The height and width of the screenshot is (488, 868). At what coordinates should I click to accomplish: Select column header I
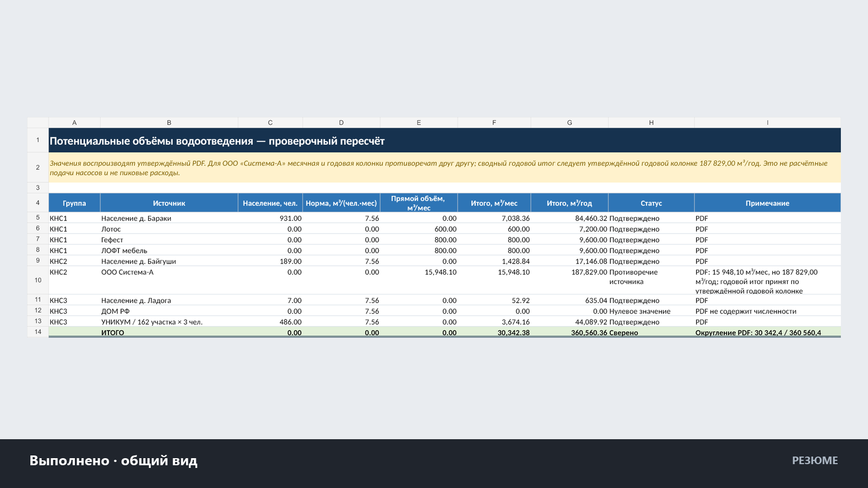(x=768, y=123)
